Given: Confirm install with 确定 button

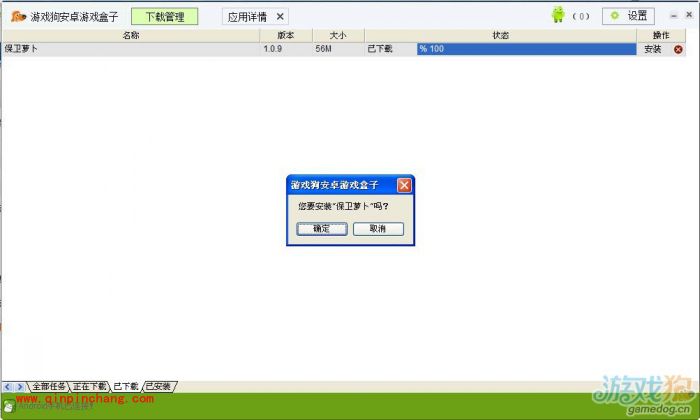Looking at the screenshot, I should tap(322, 229).
